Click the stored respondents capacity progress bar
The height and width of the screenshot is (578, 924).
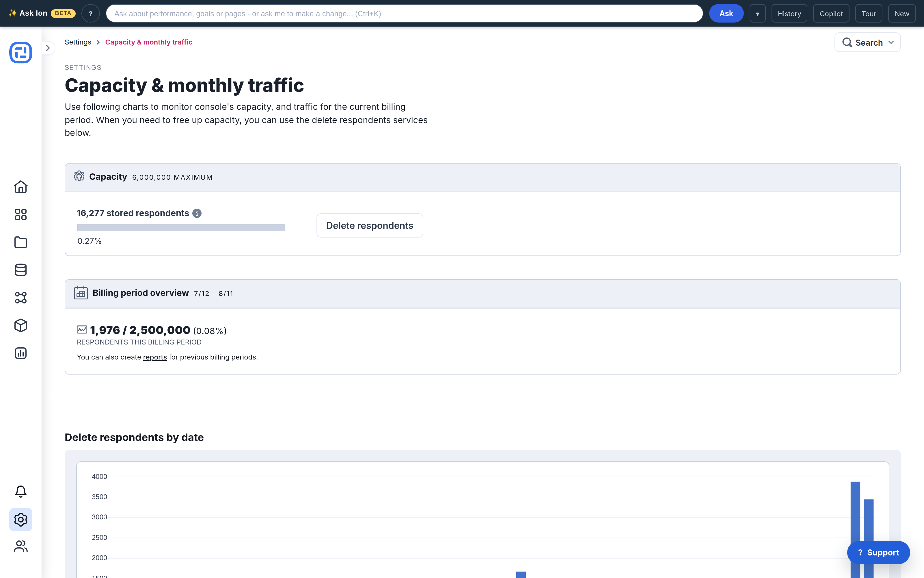click(180, 227)
